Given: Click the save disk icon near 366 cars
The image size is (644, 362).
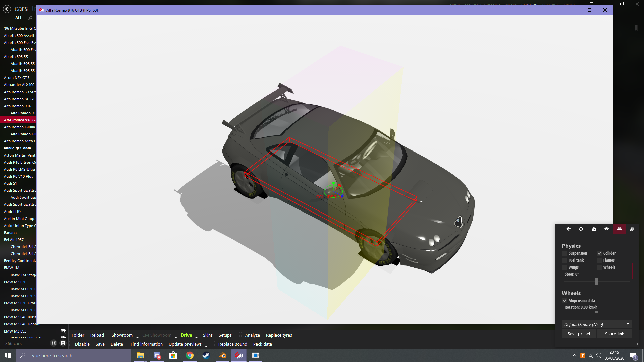Looking at the screenshot, I should [x=63, y=343].
